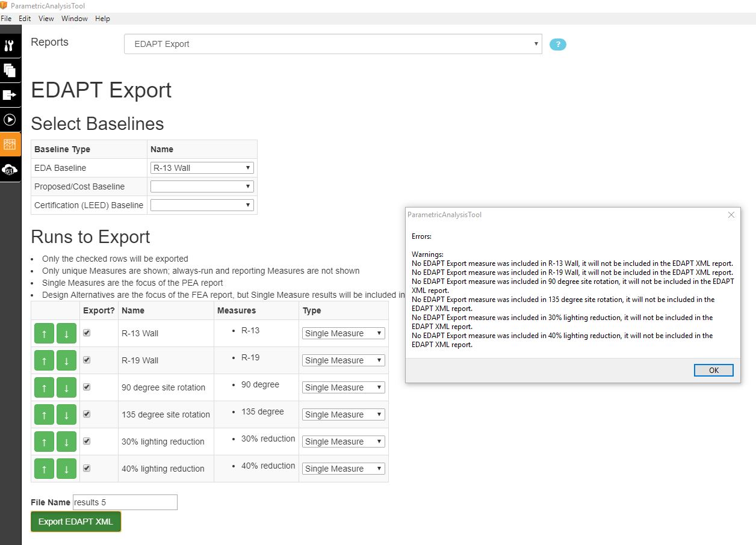Open the cloud server icon in sidebar
This screenshot has height=545, width=756.
(x=10, y=169)
